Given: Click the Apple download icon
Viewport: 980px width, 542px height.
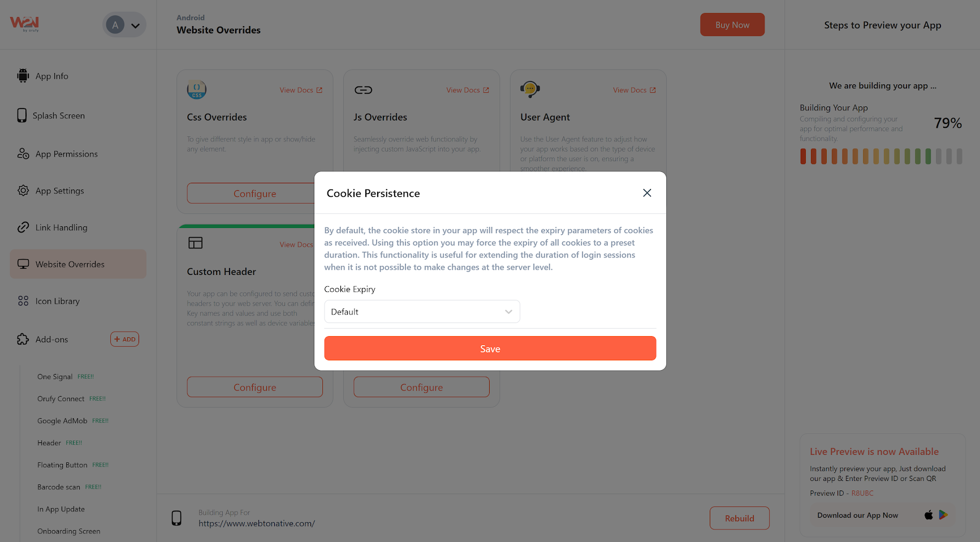Looking at the screenshot, I should (x=928, y=515).
